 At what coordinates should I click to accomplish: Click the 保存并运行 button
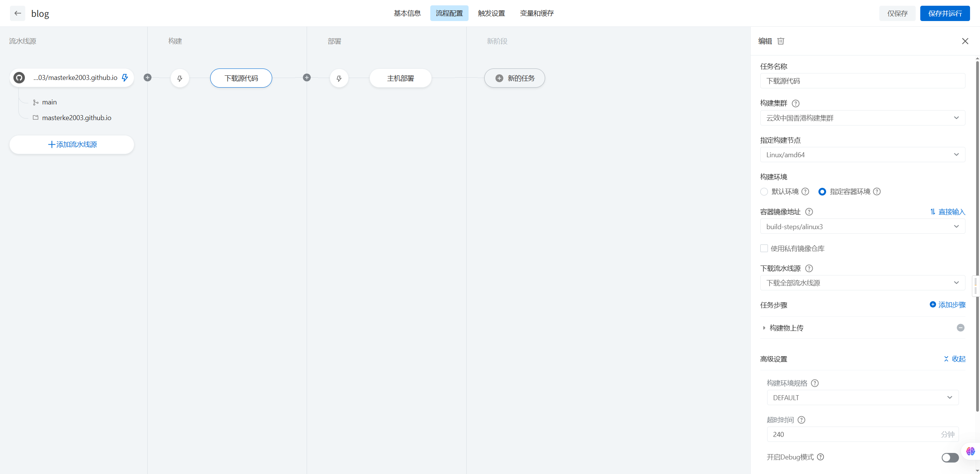945,13
